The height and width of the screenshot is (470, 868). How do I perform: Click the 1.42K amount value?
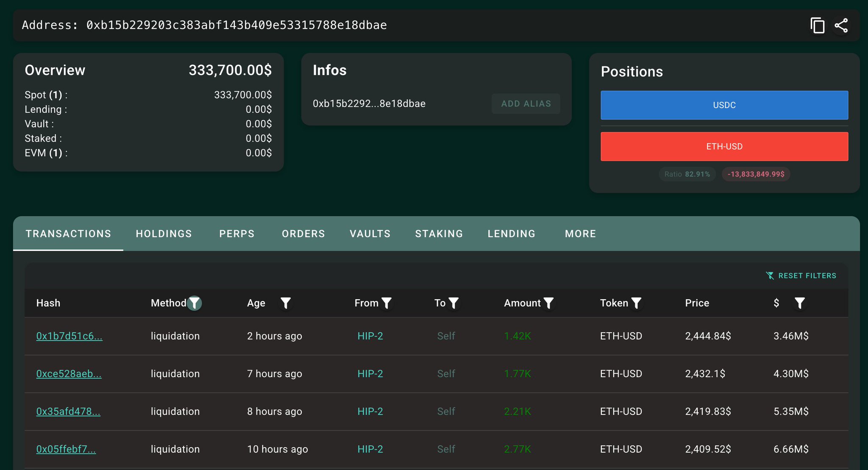[517, 336]
